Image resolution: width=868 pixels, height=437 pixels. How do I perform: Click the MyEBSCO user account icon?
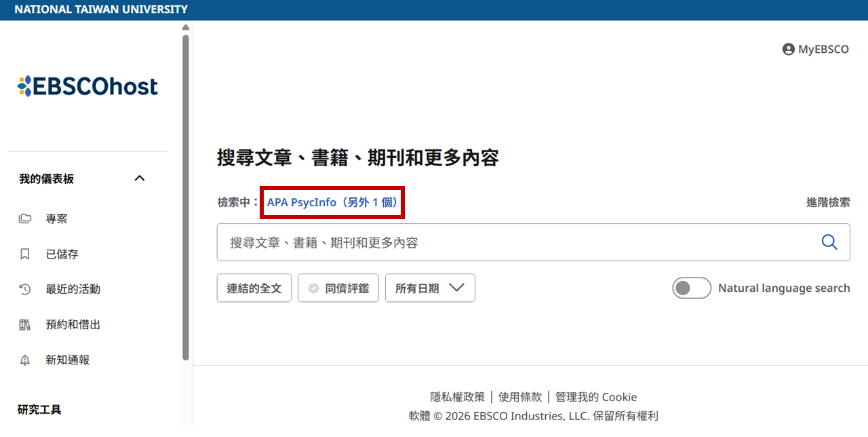click(x=788, y=50)
